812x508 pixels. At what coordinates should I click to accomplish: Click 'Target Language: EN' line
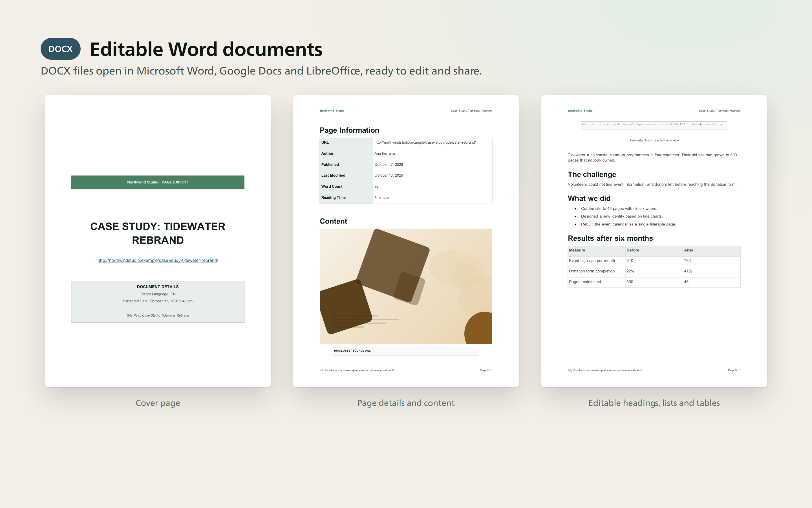click(158, 294)
